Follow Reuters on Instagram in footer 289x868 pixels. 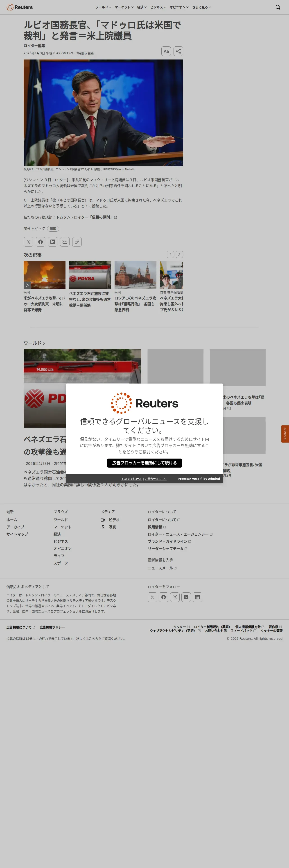click(x=175, y=597)
